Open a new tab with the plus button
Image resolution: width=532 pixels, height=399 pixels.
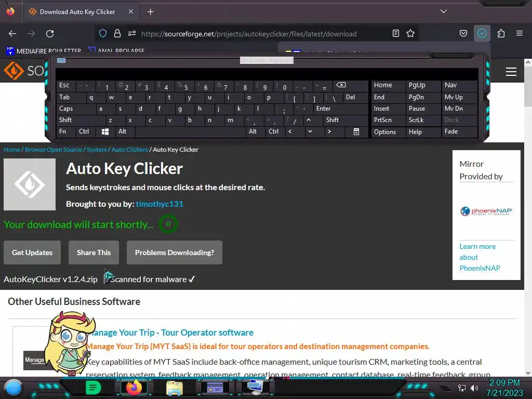tap(150, 12)
